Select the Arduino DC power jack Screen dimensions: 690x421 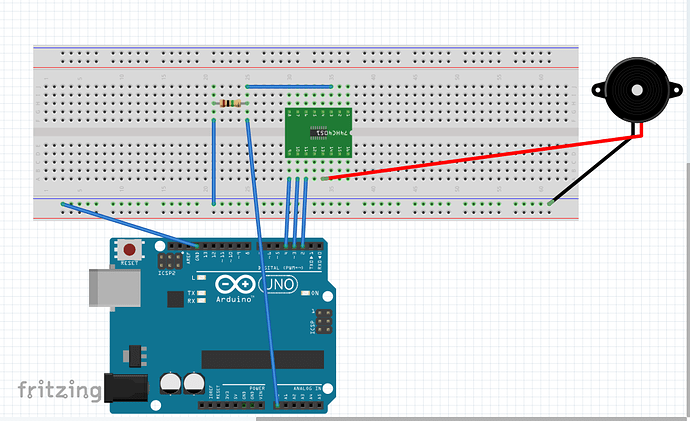pos(126,388)
